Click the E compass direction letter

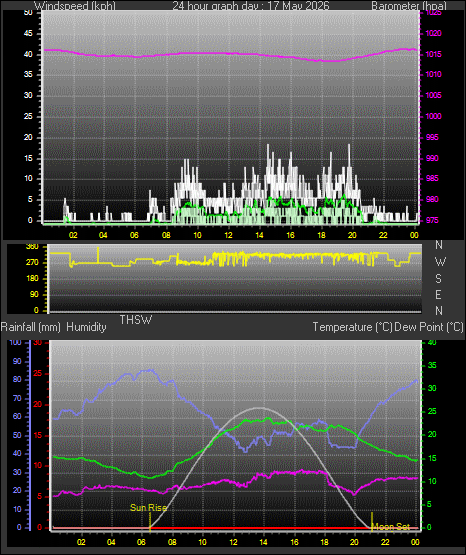(438, 294)
